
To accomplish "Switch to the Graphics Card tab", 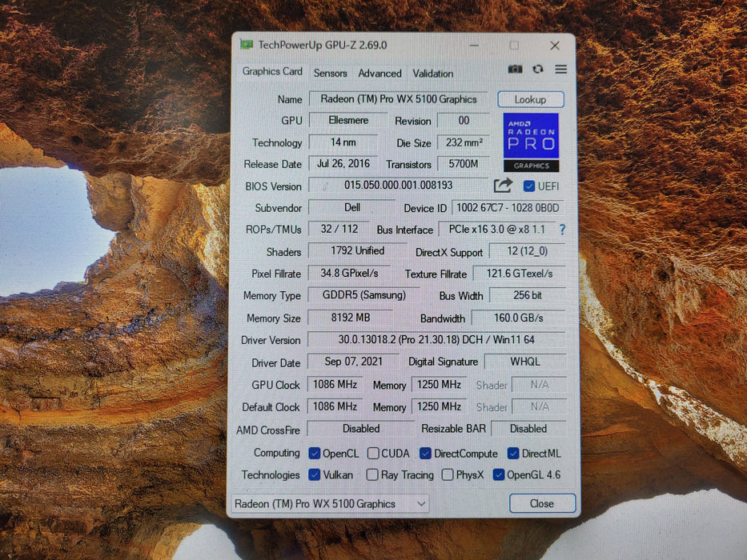I will click(272, 71).
